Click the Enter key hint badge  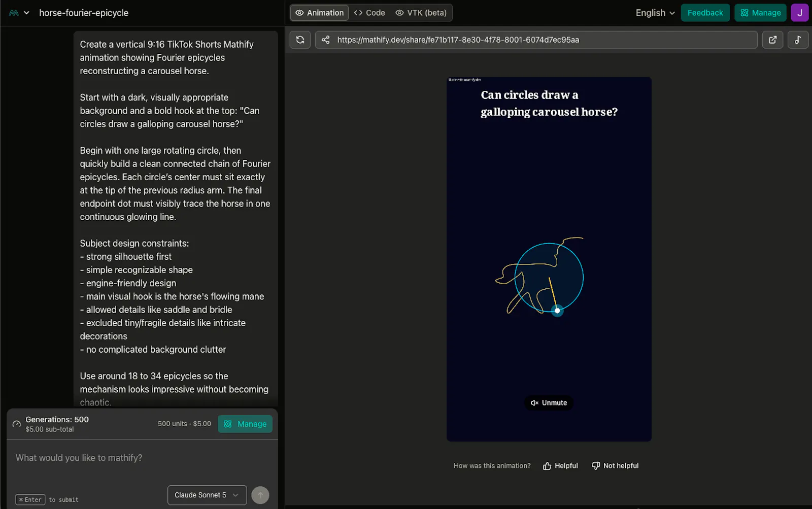(x=30, y=500)
